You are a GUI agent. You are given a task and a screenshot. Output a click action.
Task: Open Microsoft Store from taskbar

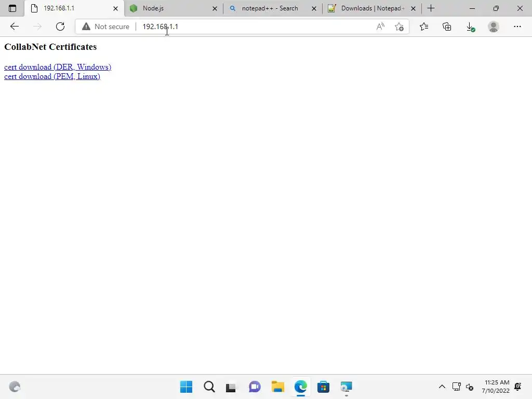click(x=323, y=387)
